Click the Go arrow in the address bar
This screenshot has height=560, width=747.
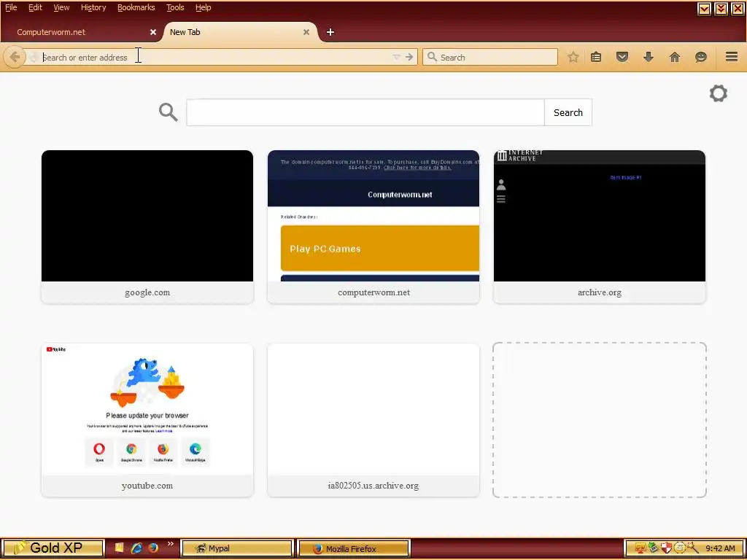409,57
